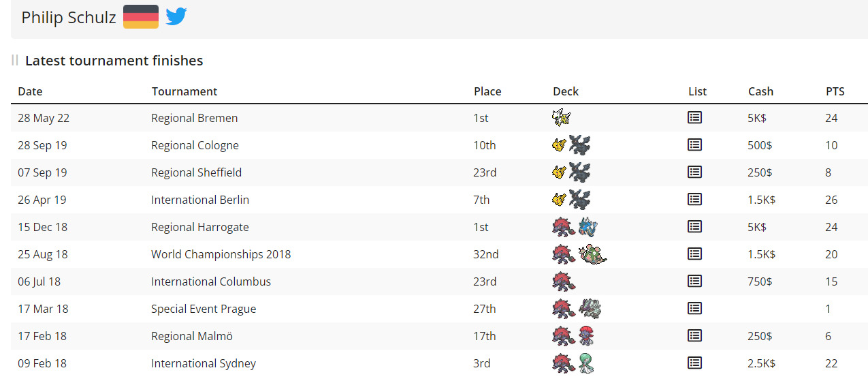Open decklist icon for International Sydney
The image size is (868, 381).
(x=694, y=363)
